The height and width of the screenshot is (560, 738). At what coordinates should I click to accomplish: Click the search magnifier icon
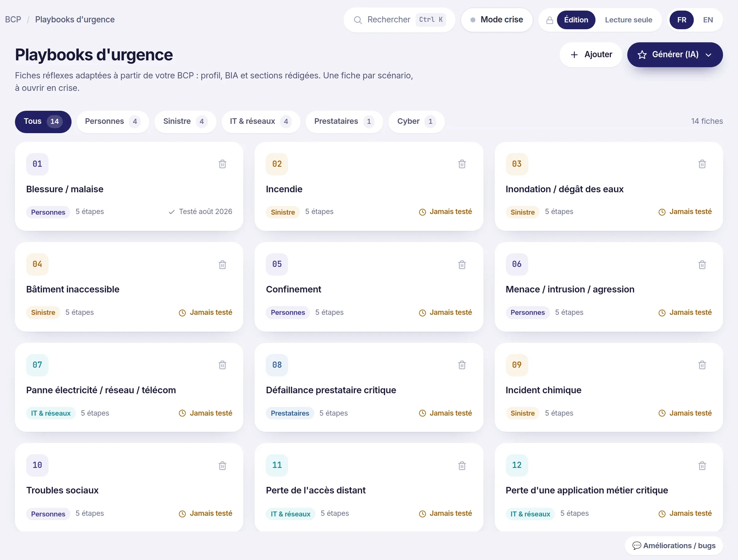358,20
